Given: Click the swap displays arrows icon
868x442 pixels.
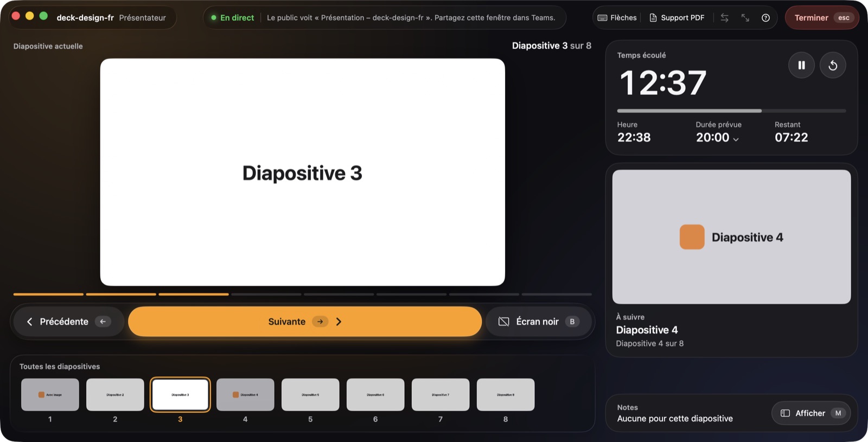Looking at the screenshot, I should [724, 18].
